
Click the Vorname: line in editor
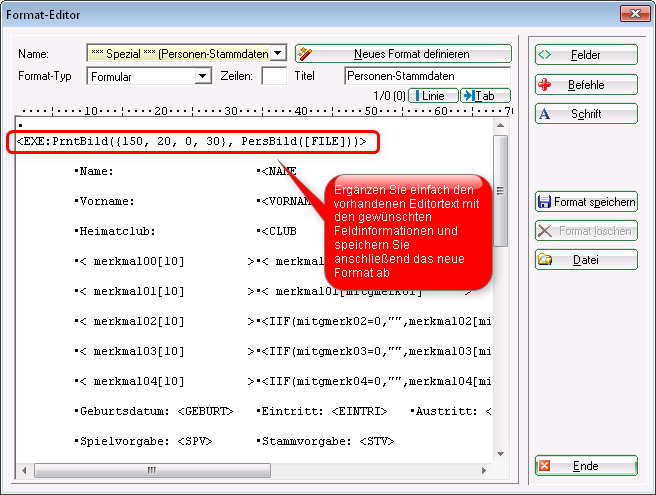pyautogui.click(x=105, y=201)
